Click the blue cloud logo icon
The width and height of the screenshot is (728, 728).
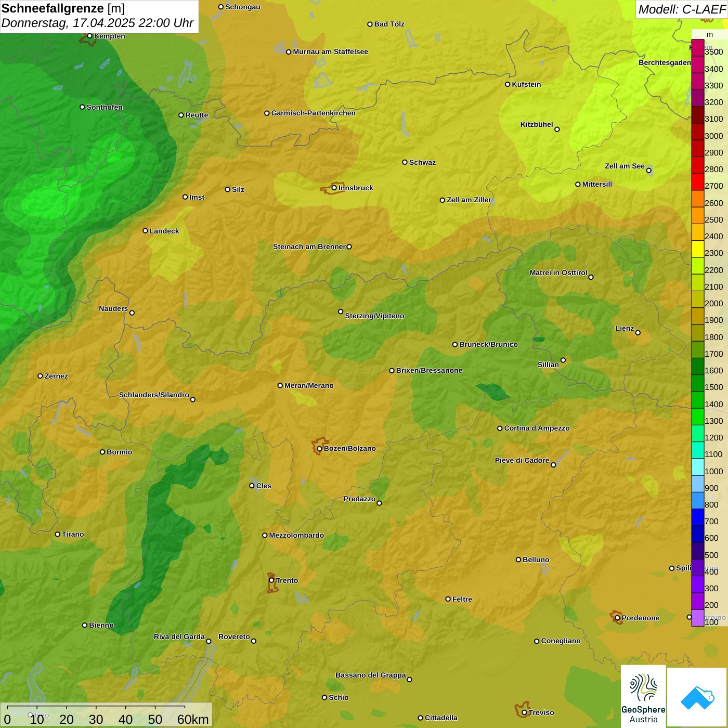(697, 697)
